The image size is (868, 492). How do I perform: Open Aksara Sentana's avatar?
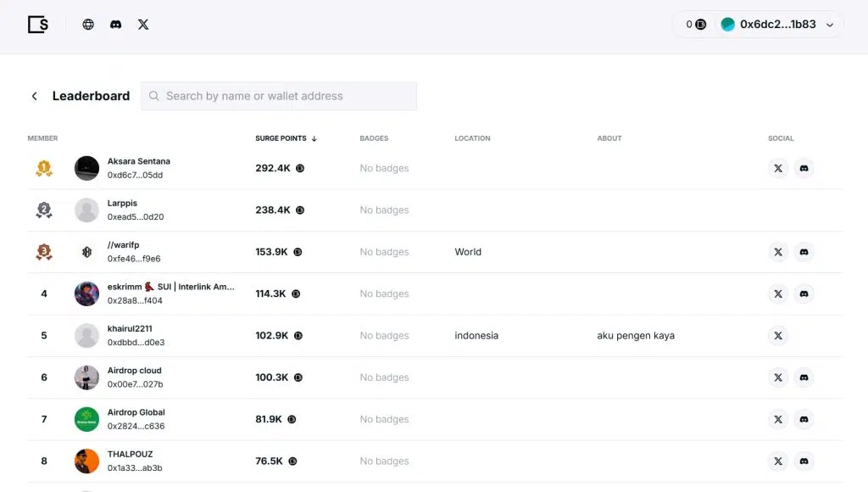click(87, 169)
